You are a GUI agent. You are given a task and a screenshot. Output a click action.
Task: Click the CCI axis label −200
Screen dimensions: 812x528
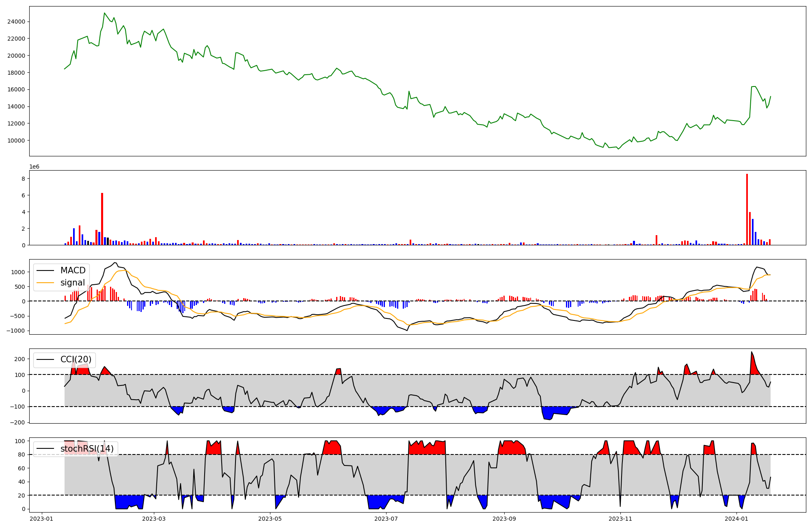[x=18, y=423]
